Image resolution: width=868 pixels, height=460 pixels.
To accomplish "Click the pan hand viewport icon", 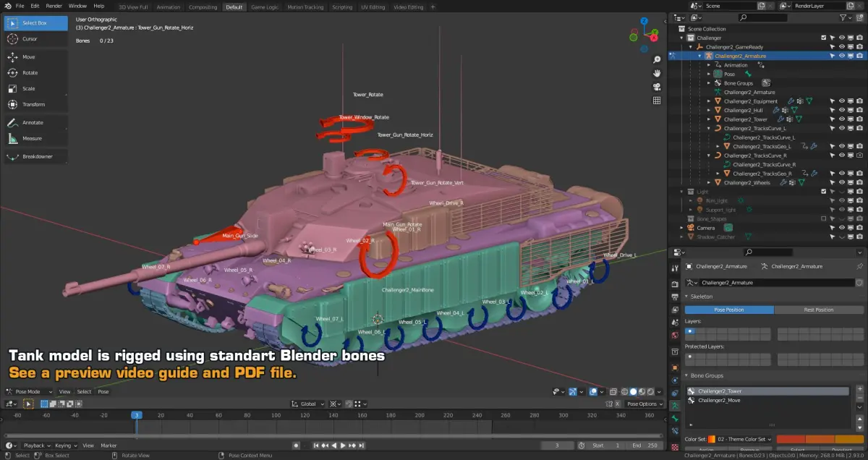I will coord(657,73).
